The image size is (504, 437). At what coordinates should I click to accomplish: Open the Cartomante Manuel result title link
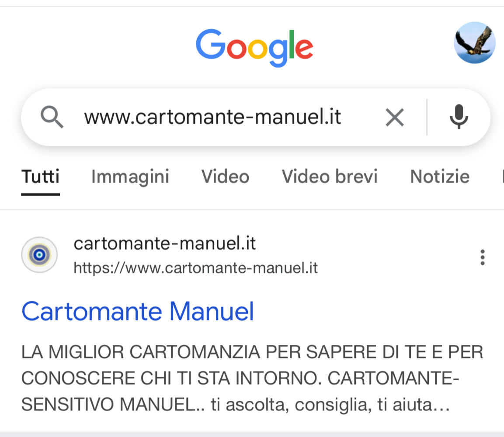coord(138,311)
